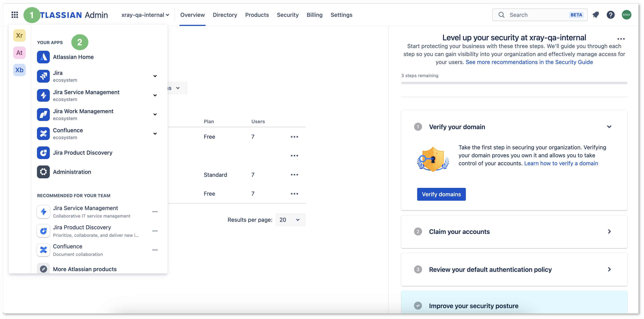Expand Jira Service Management sites chevron
Image resolution: width=644 pixels, height=319 pixels.
pos(155,95)
